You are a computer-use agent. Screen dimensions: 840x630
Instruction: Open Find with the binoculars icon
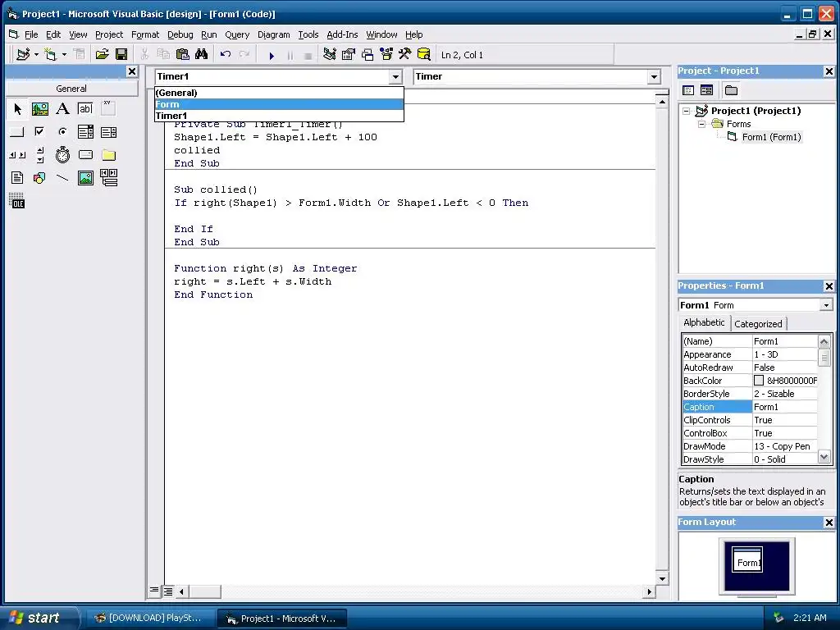tap(202, 55)
